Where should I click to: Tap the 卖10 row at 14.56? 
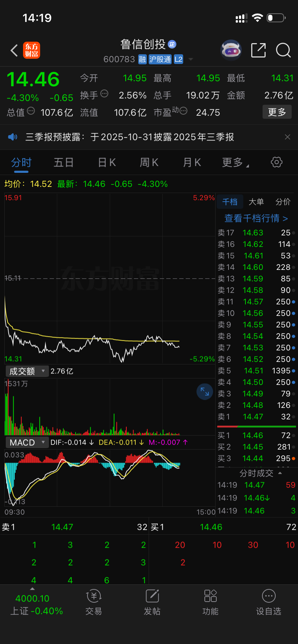[x=257, y=313]
